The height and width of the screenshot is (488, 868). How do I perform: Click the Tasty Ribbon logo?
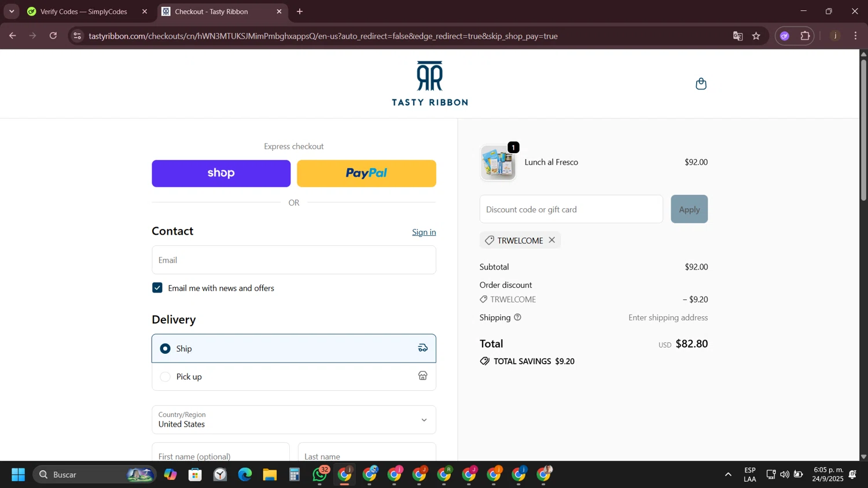tap(429, 84)
